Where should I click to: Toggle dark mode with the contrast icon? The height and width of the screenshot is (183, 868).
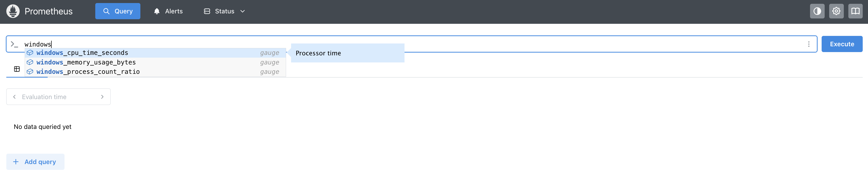(x=817, y=11)
